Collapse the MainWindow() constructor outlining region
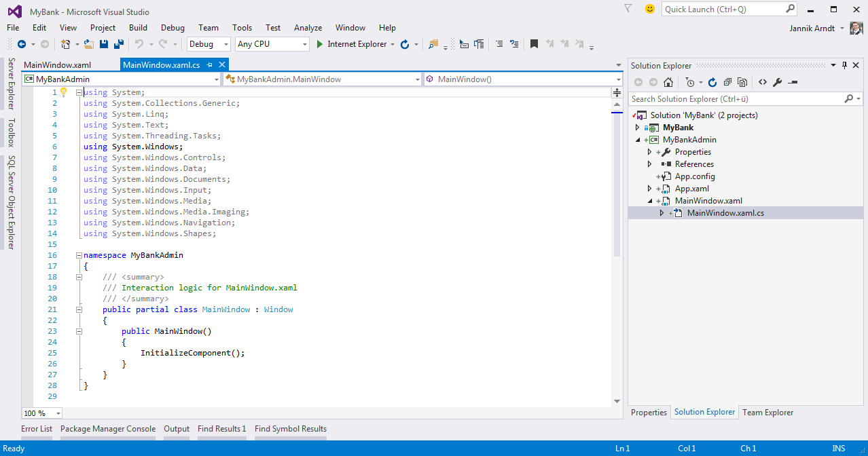Image resolution: width=868 pixels, height=456 pixels. click(79, 331)
